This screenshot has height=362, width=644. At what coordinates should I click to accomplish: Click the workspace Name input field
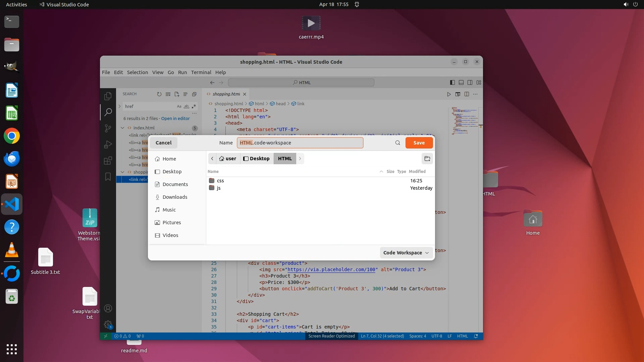pyautogui.click(x=300, y=143)
